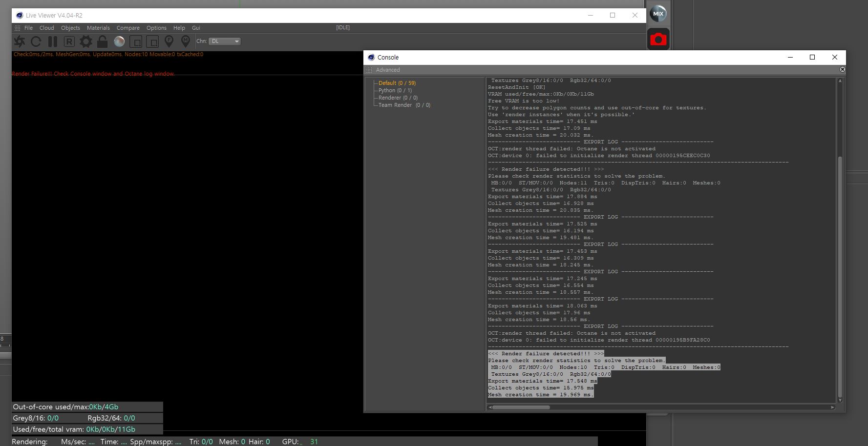Toggle the lock resolution padlock icon
Viewport: 868px width, 446px height.
pyautogui.click(x=102, y=41)
